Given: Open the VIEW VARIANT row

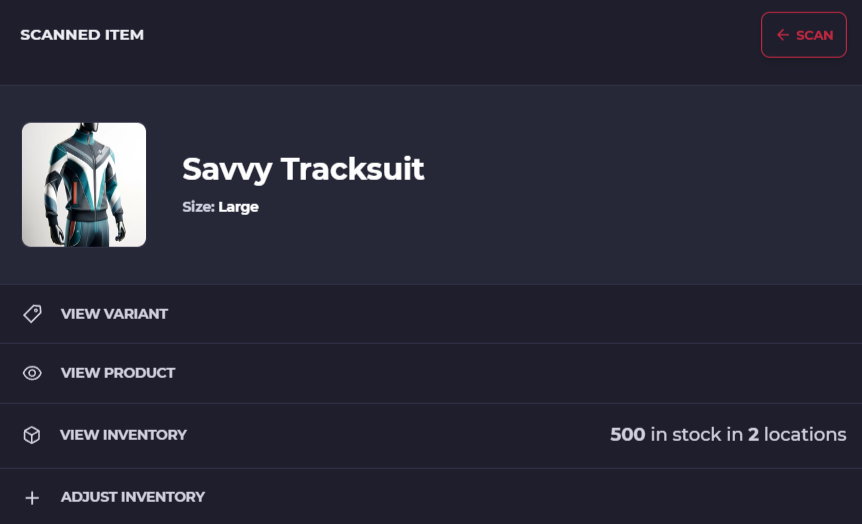Looking at the screenshot, I should [x=431, y=314].
